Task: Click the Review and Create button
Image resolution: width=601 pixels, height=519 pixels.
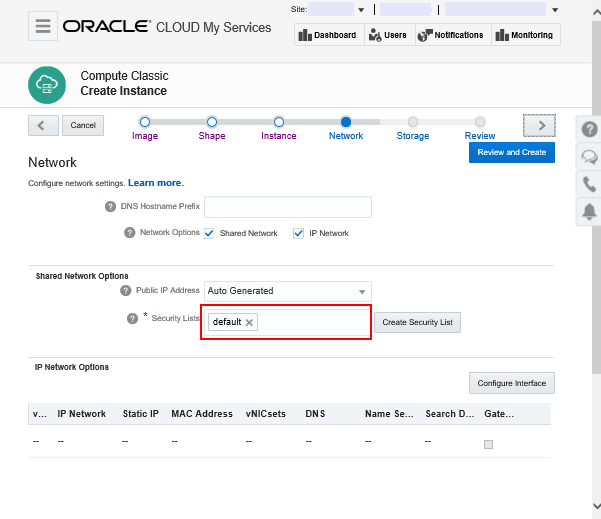Action: tap(512, 153)
